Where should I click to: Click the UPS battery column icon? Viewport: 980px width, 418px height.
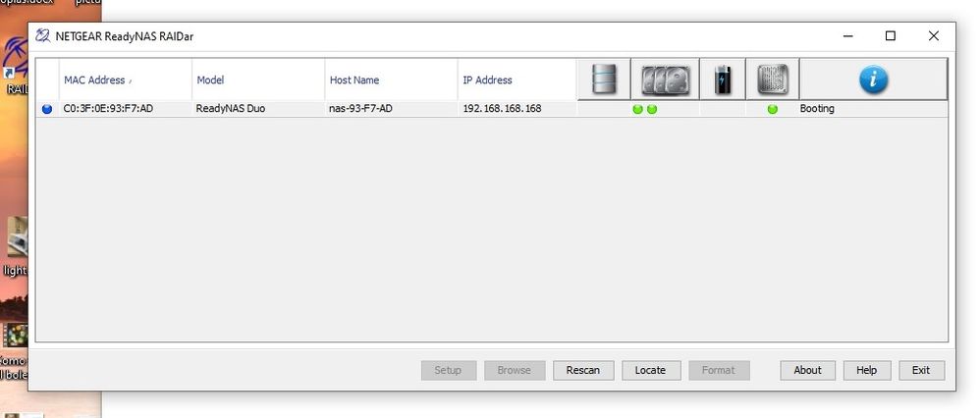tap(723, 79)
